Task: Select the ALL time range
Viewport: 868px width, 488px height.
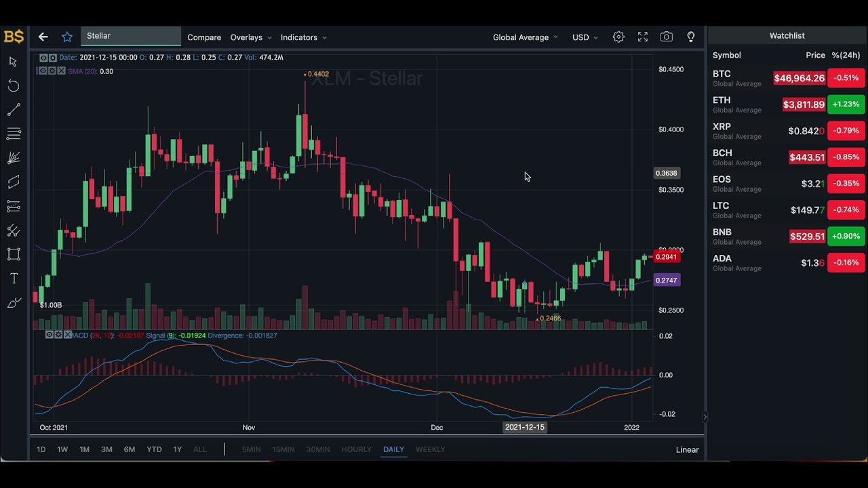Action: point(200,449)
